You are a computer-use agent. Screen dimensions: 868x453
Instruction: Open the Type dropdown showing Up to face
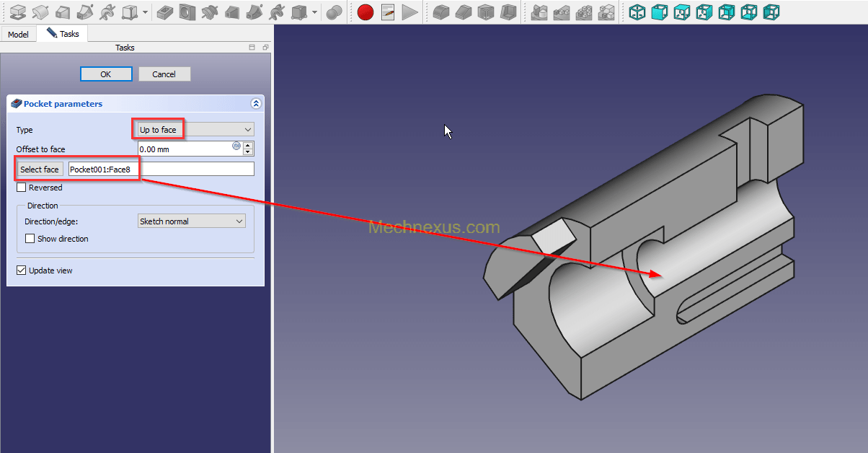195,130
